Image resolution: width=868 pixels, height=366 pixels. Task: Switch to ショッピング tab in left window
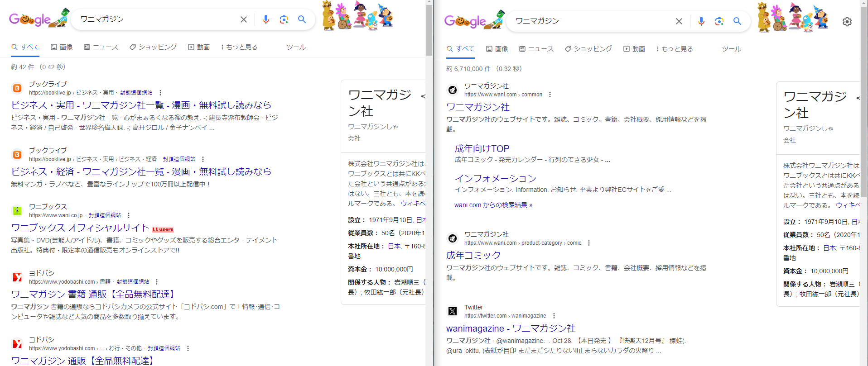153,47
